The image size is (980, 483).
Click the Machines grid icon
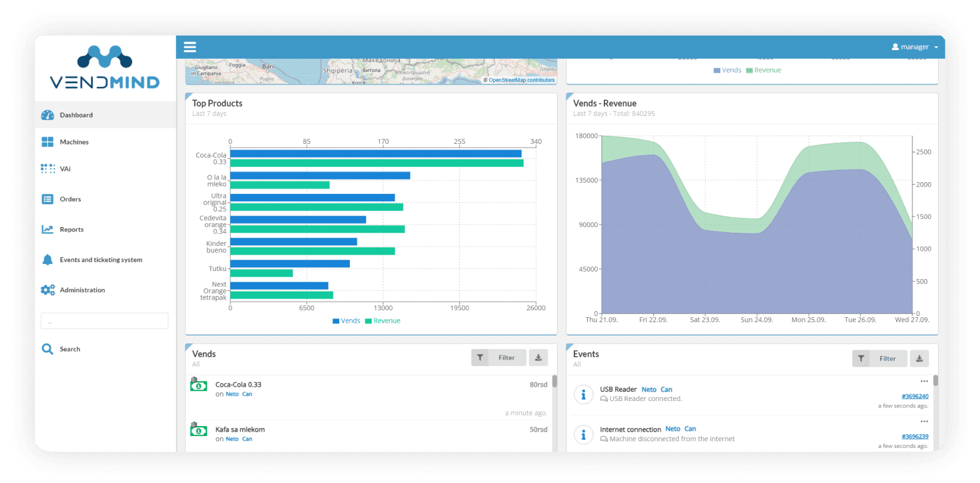[x=48, y=142]
